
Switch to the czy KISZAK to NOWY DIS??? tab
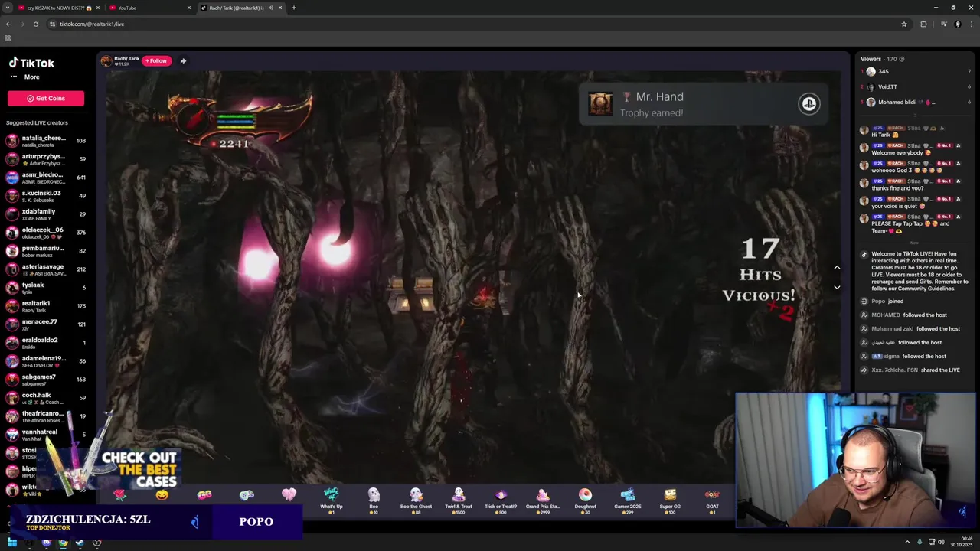point(59,8)
